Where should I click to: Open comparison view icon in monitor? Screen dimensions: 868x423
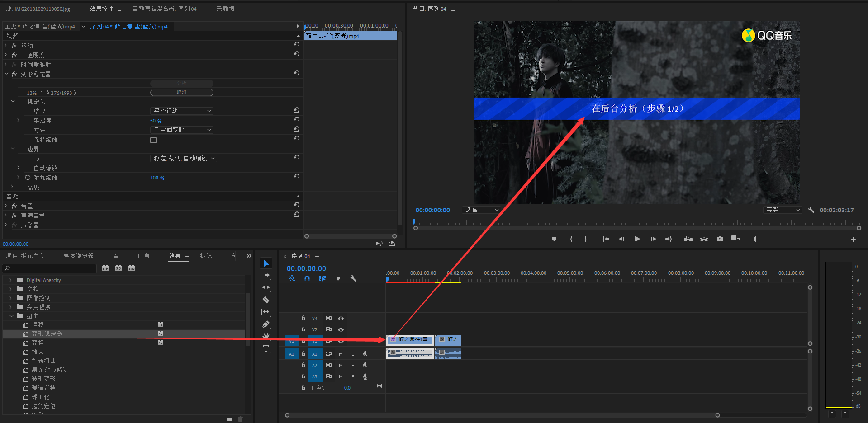736,239
